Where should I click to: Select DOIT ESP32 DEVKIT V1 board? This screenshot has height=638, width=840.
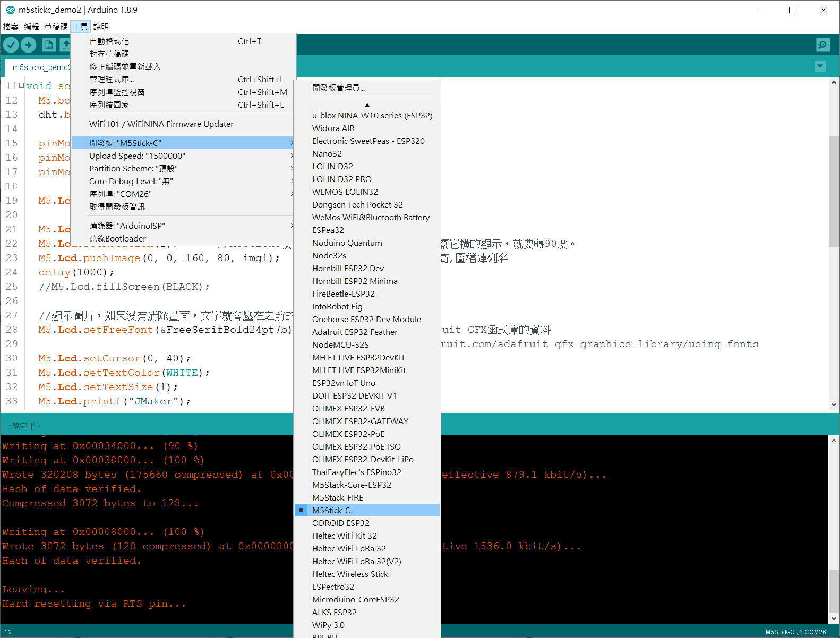[x=367, y=395]
